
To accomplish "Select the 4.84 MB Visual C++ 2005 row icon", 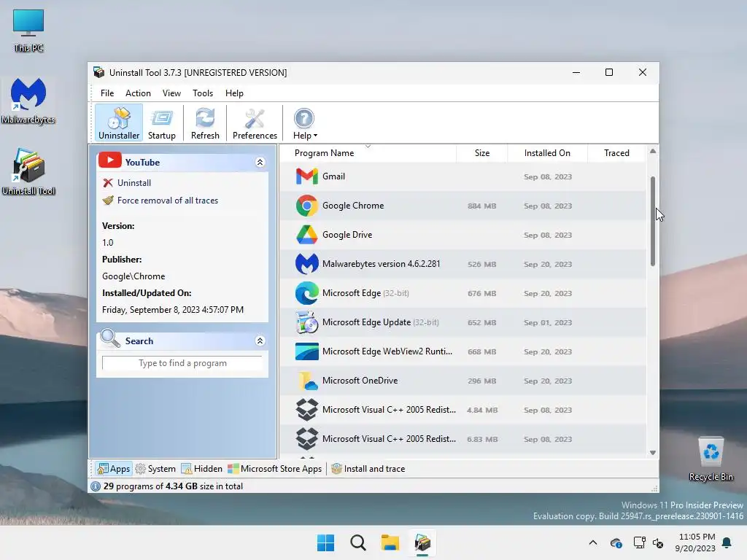I will coord(307,410).
